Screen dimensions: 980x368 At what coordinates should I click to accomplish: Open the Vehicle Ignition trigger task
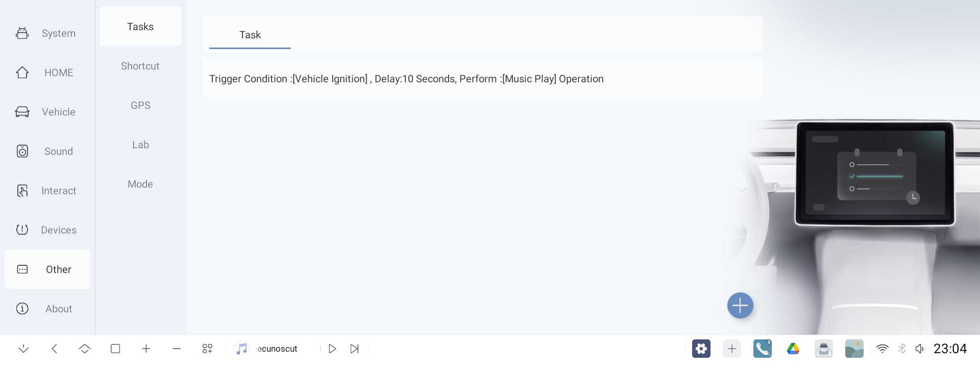pyautogui.click(x=483, y=79)
